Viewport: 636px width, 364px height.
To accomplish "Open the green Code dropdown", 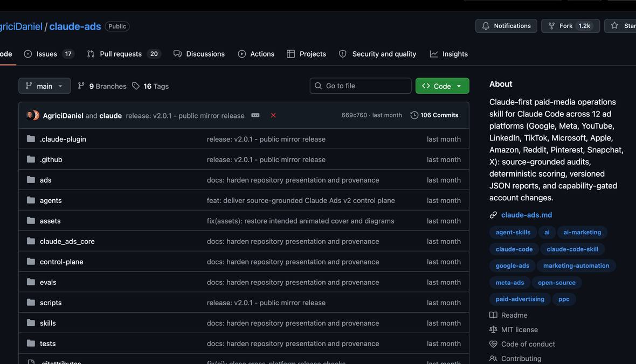I will click(442, 86).
